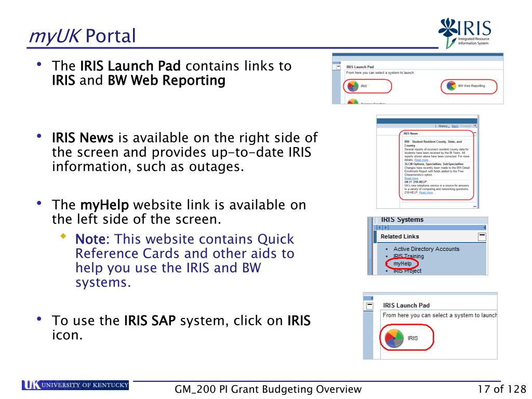Click the large IRIS icon in lower Launch Pad

pyautogui.click(x=394, y=338)
